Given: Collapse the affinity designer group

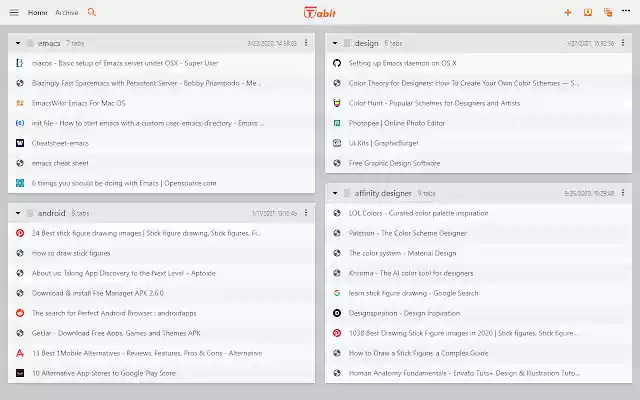Looking at the screenshot, I should (335, 193).
